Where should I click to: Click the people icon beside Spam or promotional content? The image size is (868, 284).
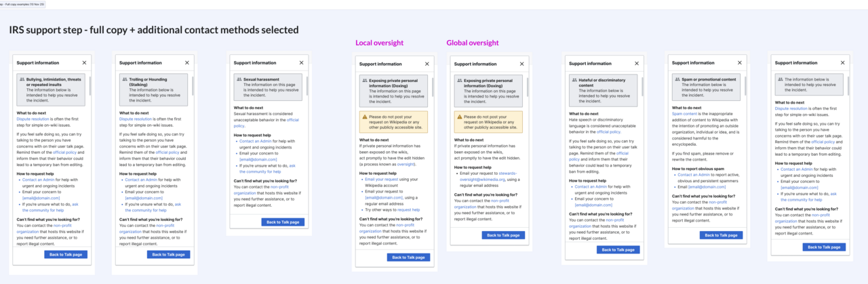[x=677, y=79]
